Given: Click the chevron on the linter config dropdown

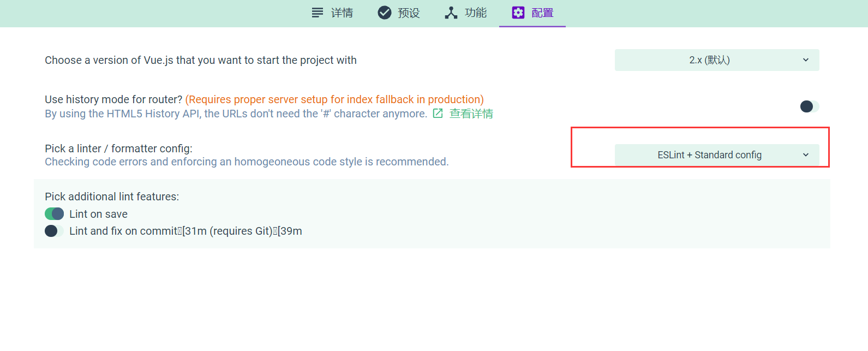Looking at the screenshot, I should (x=805, y=155).
